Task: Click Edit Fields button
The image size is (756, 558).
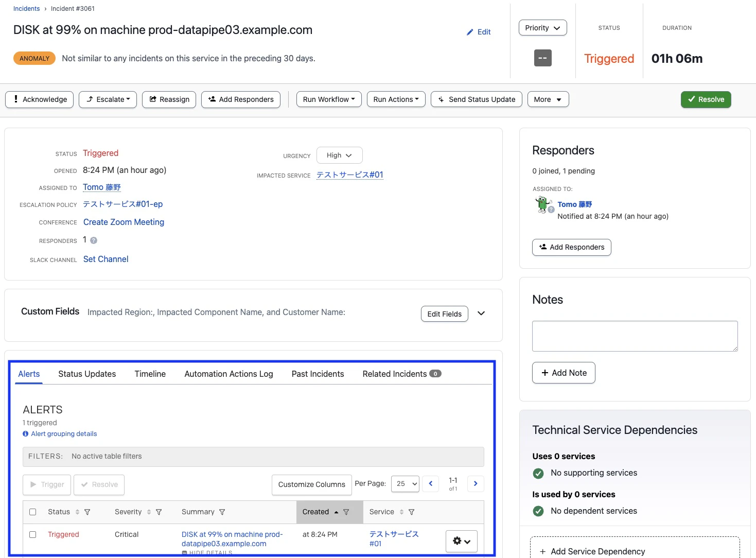Action: (445, 314)
